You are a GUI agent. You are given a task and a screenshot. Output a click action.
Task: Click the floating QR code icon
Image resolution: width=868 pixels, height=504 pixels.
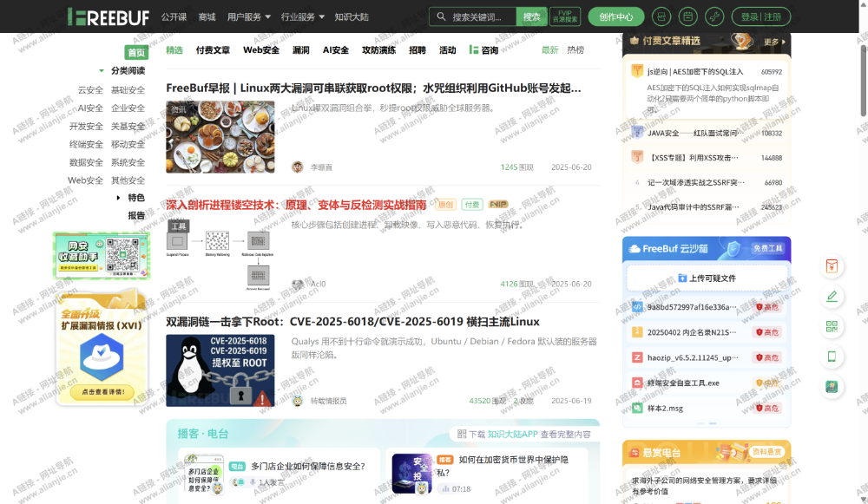coord(832,326)
